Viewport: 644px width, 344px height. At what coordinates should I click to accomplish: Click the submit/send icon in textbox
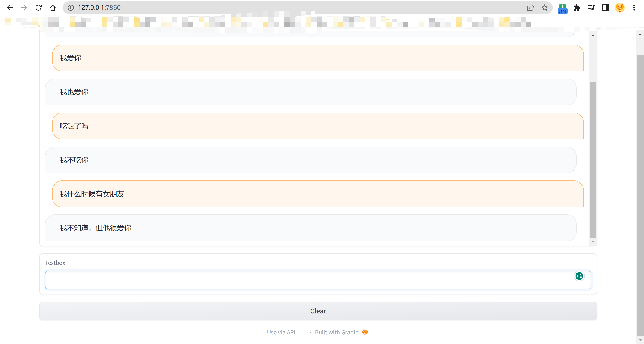point(579,276)
